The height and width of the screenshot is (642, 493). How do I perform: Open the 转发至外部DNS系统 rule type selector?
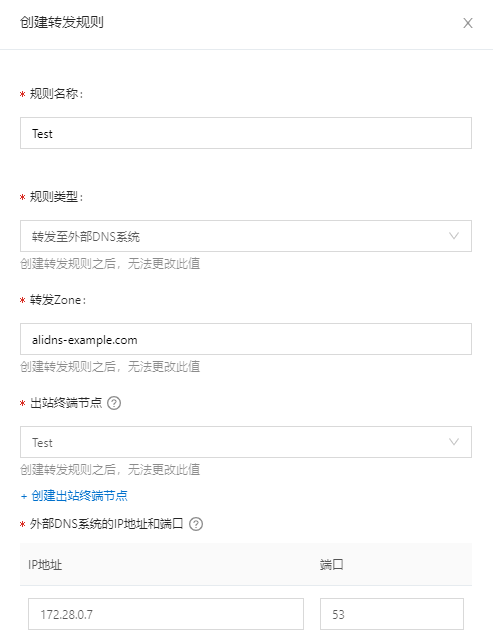click(246, 236)
